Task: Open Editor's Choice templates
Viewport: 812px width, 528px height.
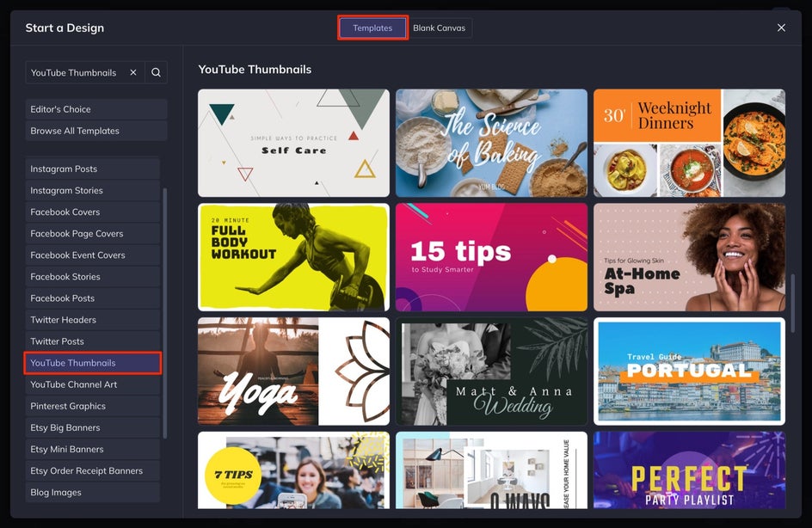Action: point(95,109)
